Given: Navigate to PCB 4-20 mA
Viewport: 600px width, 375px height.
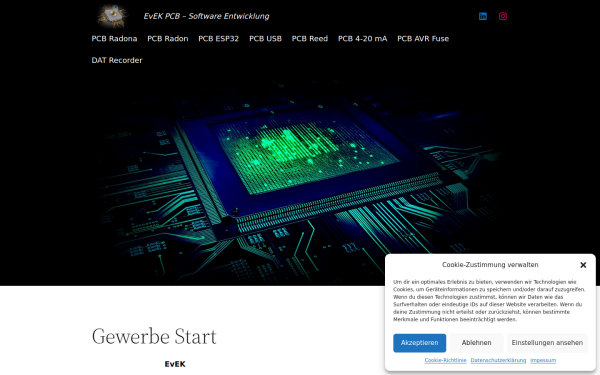Looking at the screenshot, I should 362,39.
